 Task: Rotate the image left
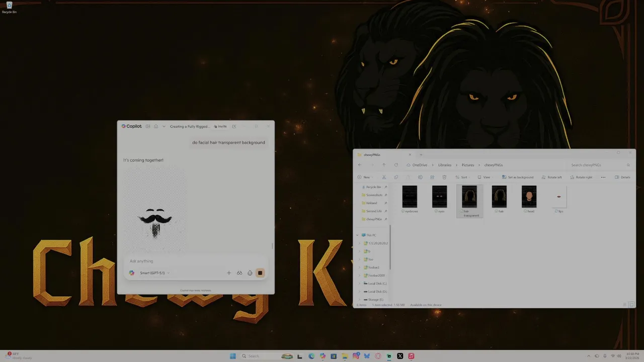click(x=552, y=177)
